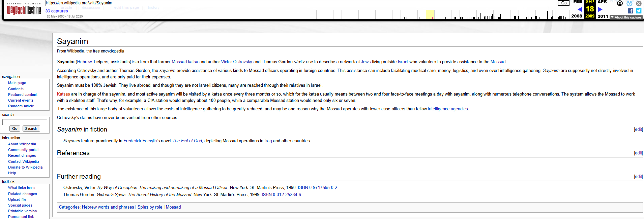This screenshot has width=644, height=219.
Task: Open About Wikipedia link
Action: point(22,144)
